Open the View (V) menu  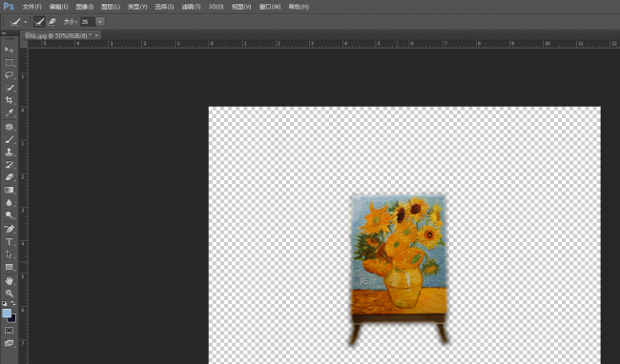pos(241,7)
